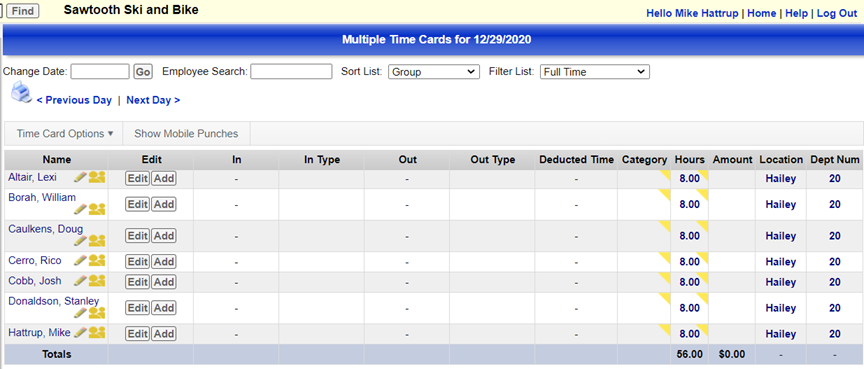Expand the Time Card Options menu
The height and width of the screenshot is (369, 864).
click(64, 134)
